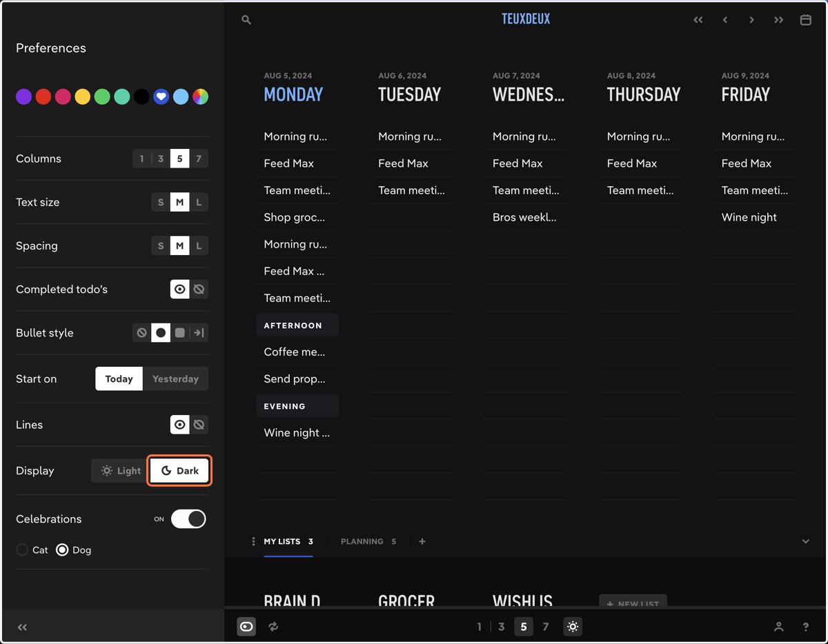Click the MONDAY column heading
The image size is (828, 644).
293,94
